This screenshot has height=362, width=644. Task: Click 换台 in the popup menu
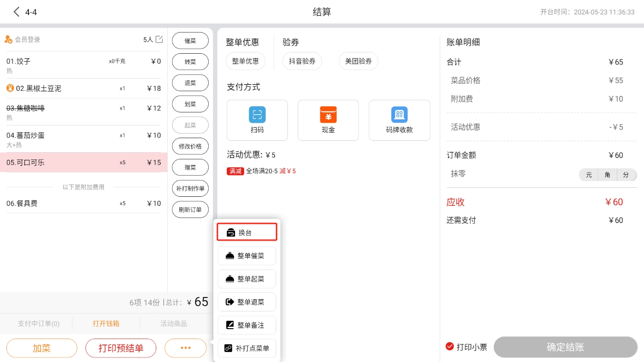(246, 232)
